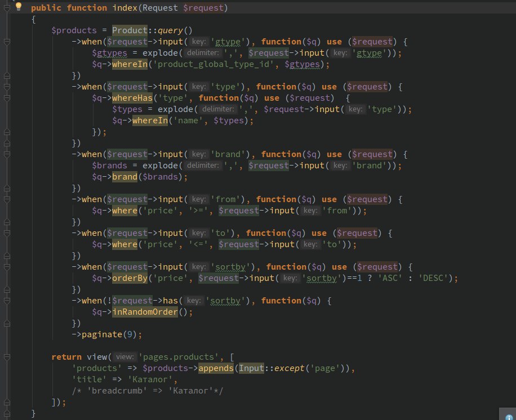This screenshot has width=516, height=420.
Task: Click the public keyword
Action: coord(46,8)
